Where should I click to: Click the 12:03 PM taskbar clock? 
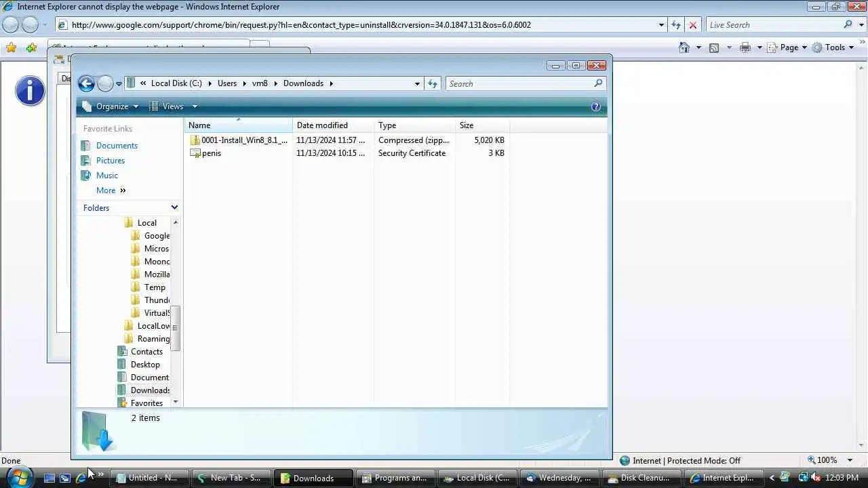coord(842,478)
